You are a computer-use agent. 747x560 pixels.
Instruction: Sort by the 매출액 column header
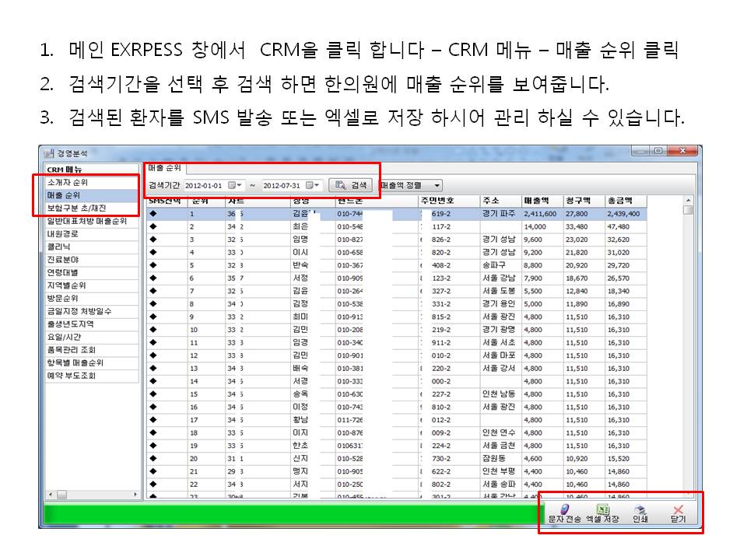pos(540,201)
